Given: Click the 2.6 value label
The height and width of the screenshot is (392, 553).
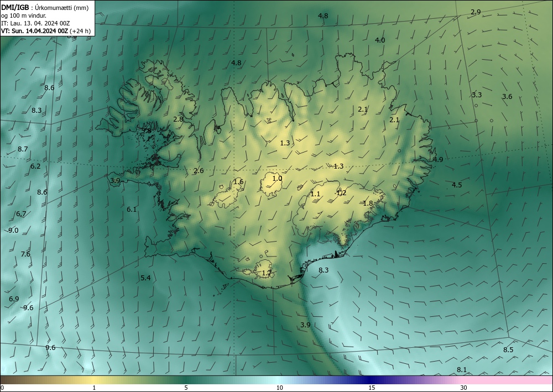Looking at the screenshot, I should (x=199, y=171).
